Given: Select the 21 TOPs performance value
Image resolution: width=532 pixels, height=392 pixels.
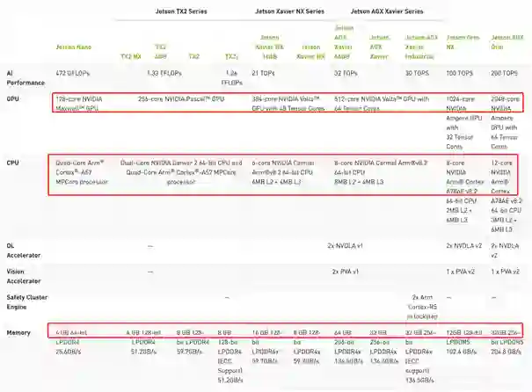Looking at the screenshot, I should [263, 73].
